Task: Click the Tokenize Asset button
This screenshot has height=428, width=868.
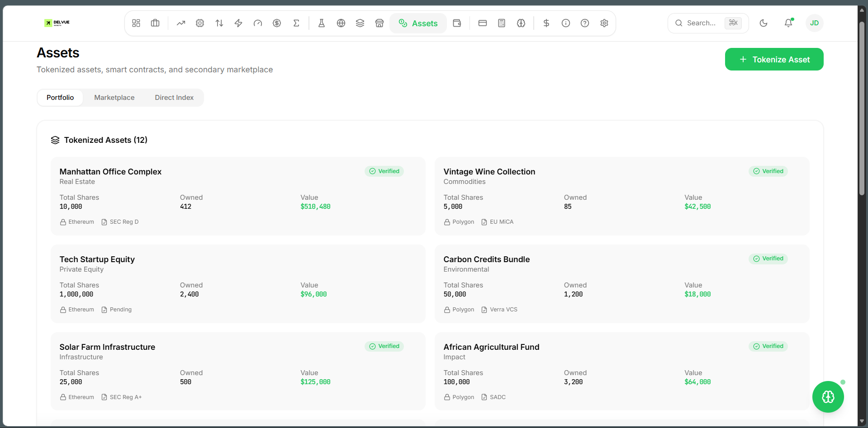Action: 774,59
